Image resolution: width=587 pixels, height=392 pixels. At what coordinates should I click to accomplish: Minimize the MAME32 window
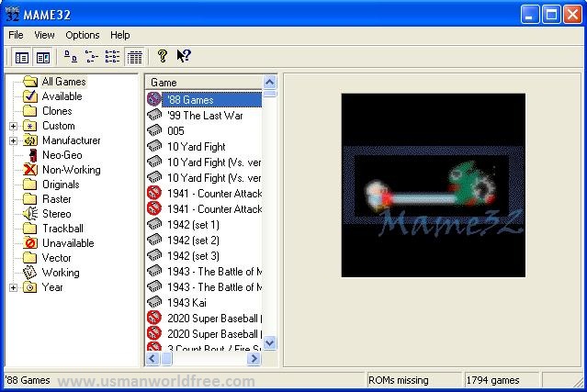point(530,15)
